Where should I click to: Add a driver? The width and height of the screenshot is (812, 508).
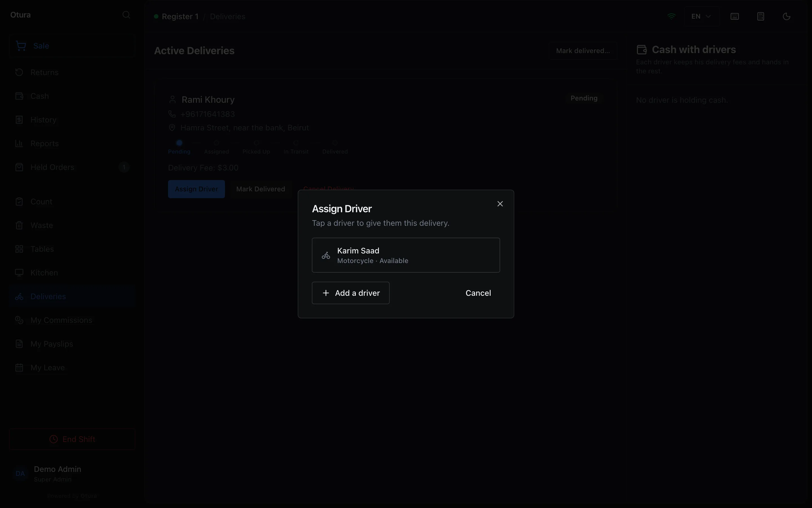pyautogui.click(x=351, y=293)
